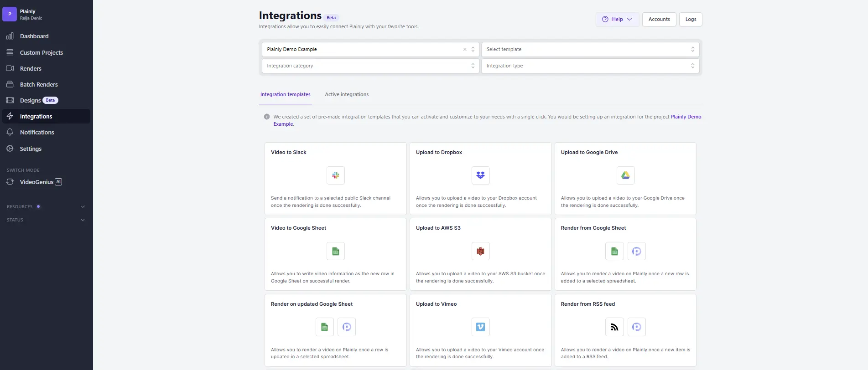The image size is (868, 370).
Task: Open Custom Projects in the sidebar
Action: [46, 52]
